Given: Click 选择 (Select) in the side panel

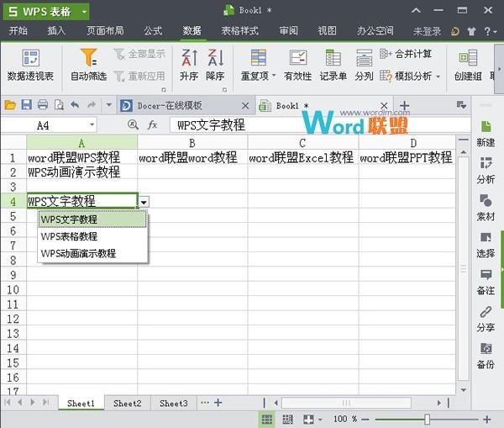Looking at the screenshot, I should 486,246.
